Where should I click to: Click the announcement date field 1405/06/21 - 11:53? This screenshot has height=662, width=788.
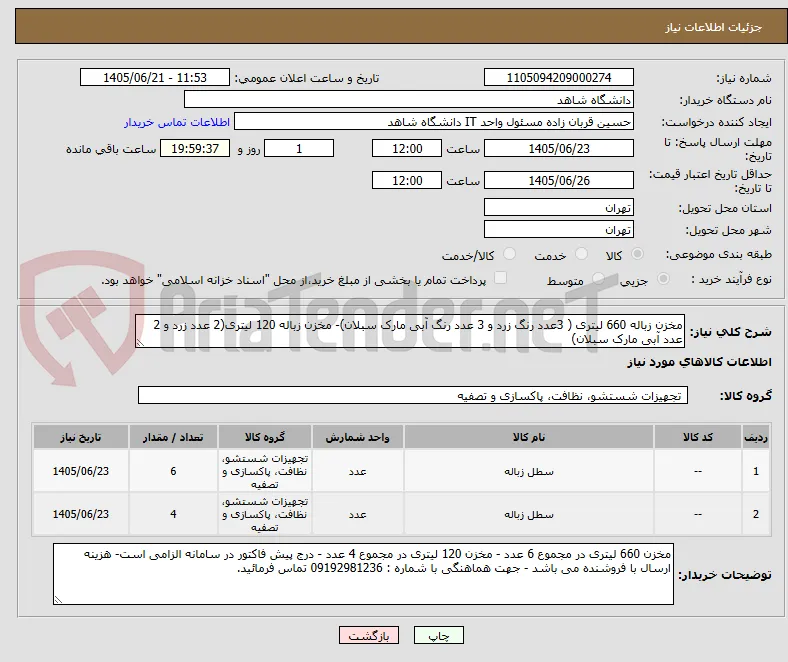(x=155, y=77)
